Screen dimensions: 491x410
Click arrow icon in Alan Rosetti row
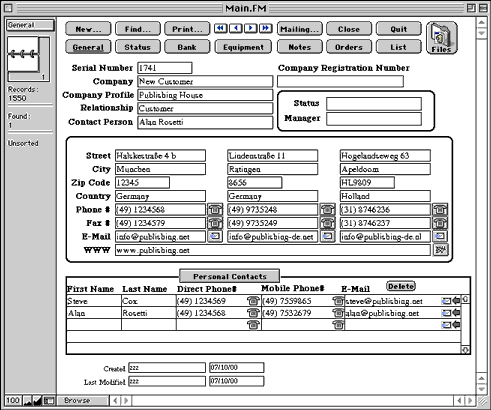(456, 313)
